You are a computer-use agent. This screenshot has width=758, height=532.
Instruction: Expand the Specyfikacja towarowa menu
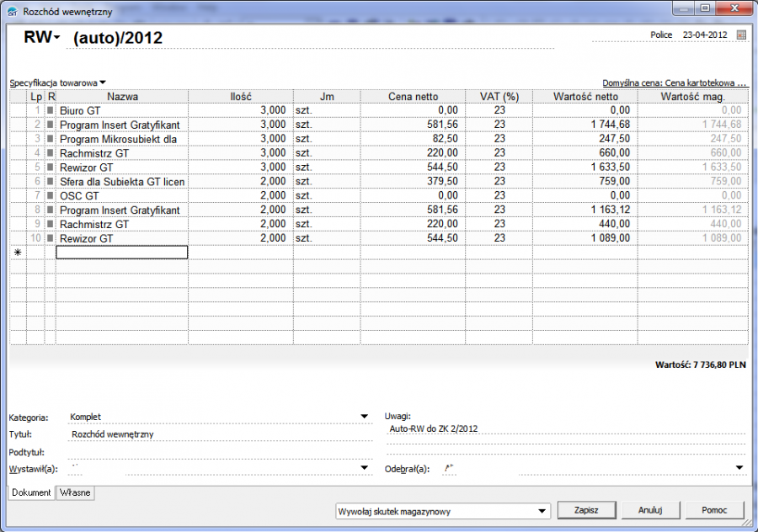[x=103, y=82]
